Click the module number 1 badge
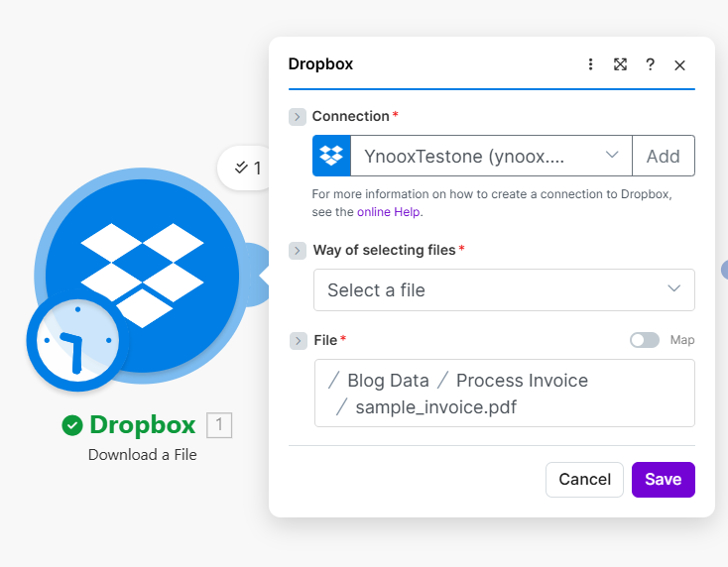 pos(219,425)
